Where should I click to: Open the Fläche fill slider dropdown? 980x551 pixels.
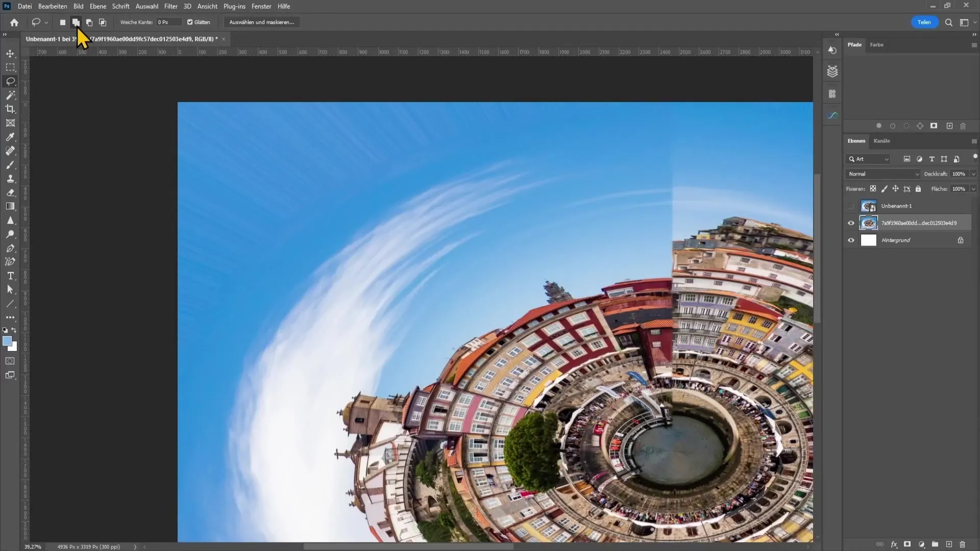pos(973,189)
